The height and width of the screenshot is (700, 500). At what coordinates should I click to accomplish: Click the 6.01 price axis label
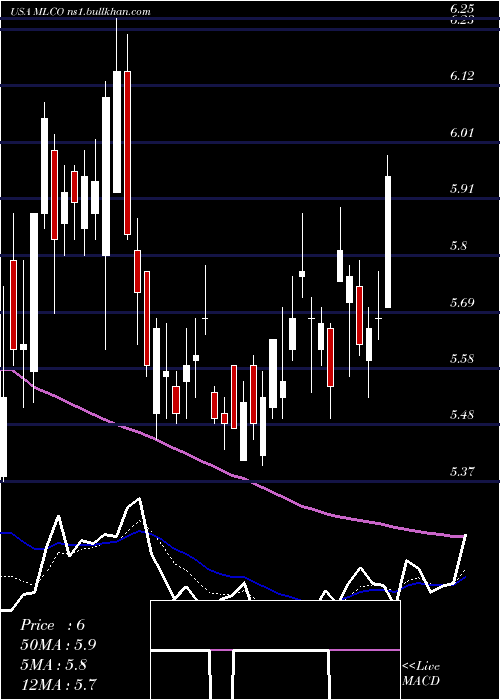(x=462, y=133)
